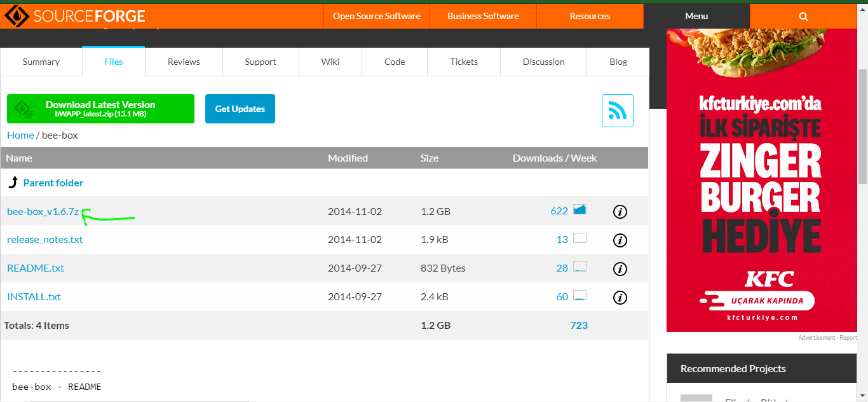This screenshot has height=402, width=868.
Task: Open the main Menu item
Action: [696, 16]
